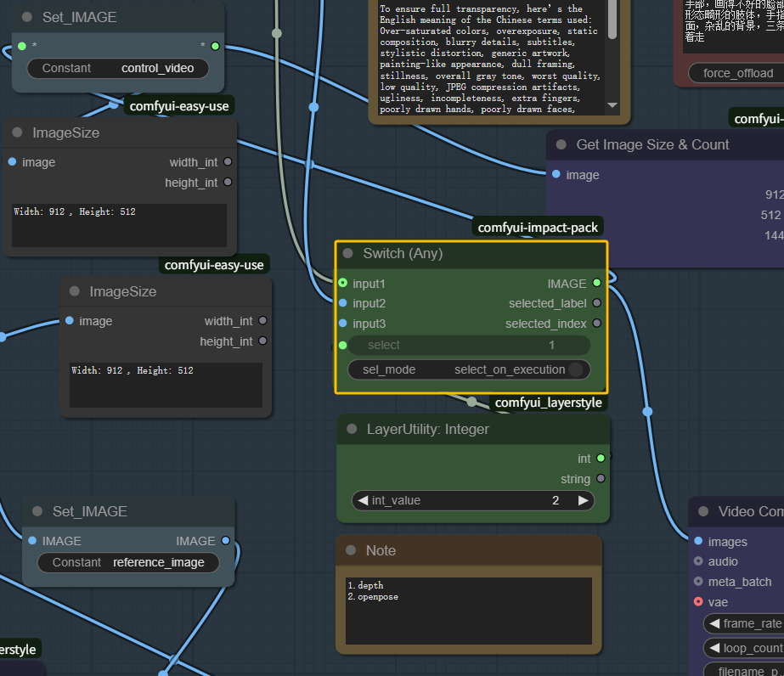Image resolution: width=784 pixels, height=676 pixels.
Task: Collapse the Set_IMAGE node holding control_video
Action: tap(27, 17)
